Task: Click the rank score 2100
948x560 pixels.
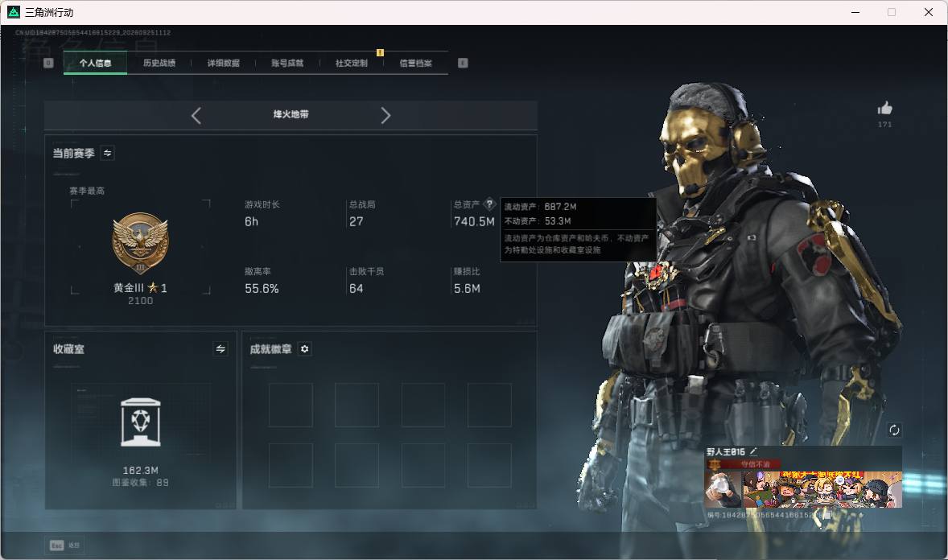Action: coord(140,301)
